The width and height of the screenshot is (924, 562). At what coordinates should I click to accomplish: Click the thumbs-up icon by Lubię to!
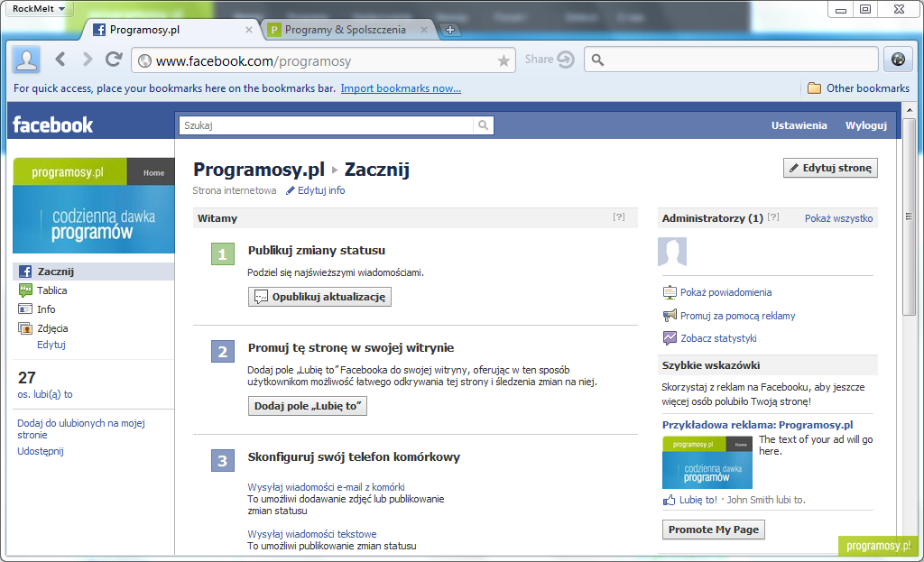tap(669, 500)
